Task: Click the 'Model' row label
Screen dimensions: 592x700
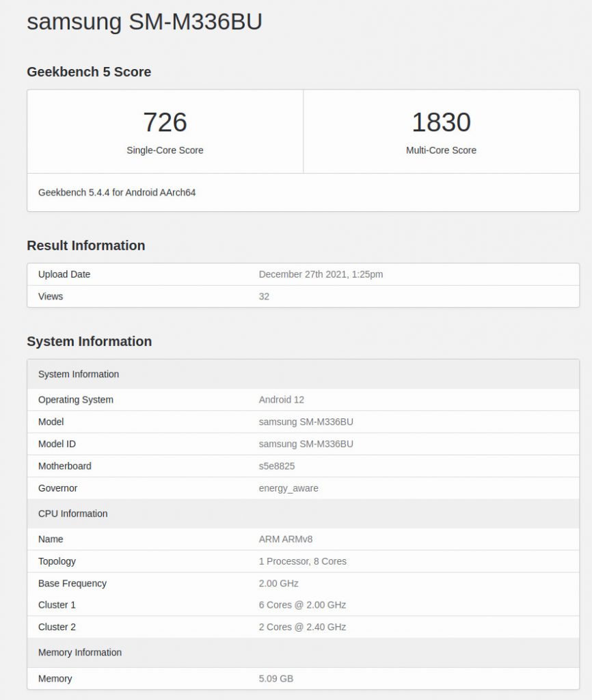Action: 51,422
